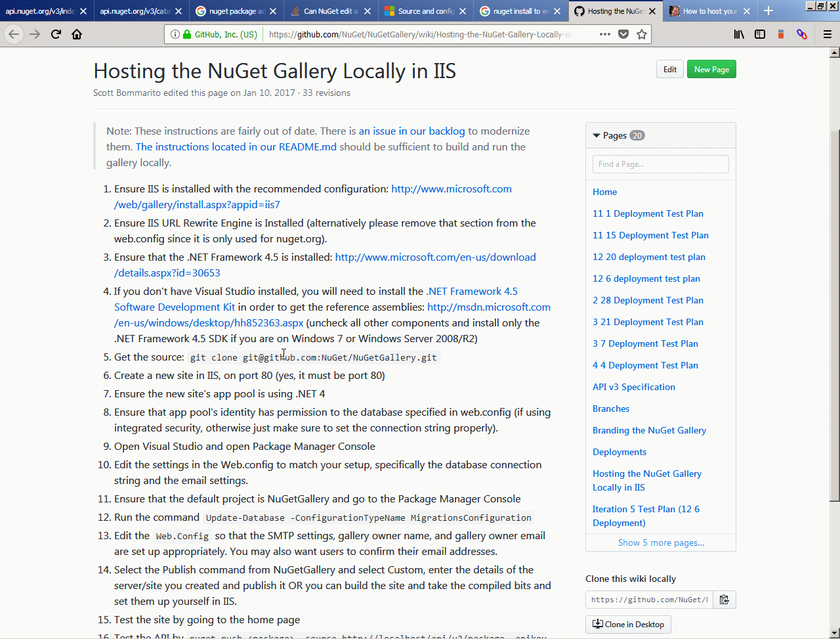Switch to 'Source and config' tab
840x639 pixels.
click(x=426, y=11)
